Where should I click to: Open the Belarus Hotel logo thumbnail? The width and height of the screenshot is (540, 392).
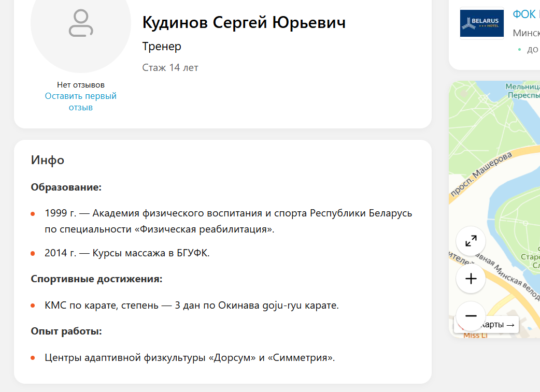[x=482, y=23]
